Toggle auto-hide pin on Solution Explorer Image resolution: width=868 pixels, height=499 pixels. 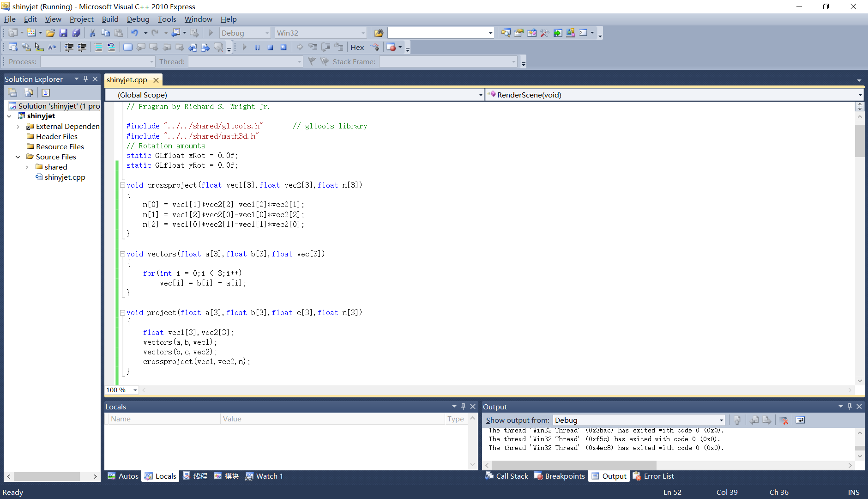(x=85, y=79)
